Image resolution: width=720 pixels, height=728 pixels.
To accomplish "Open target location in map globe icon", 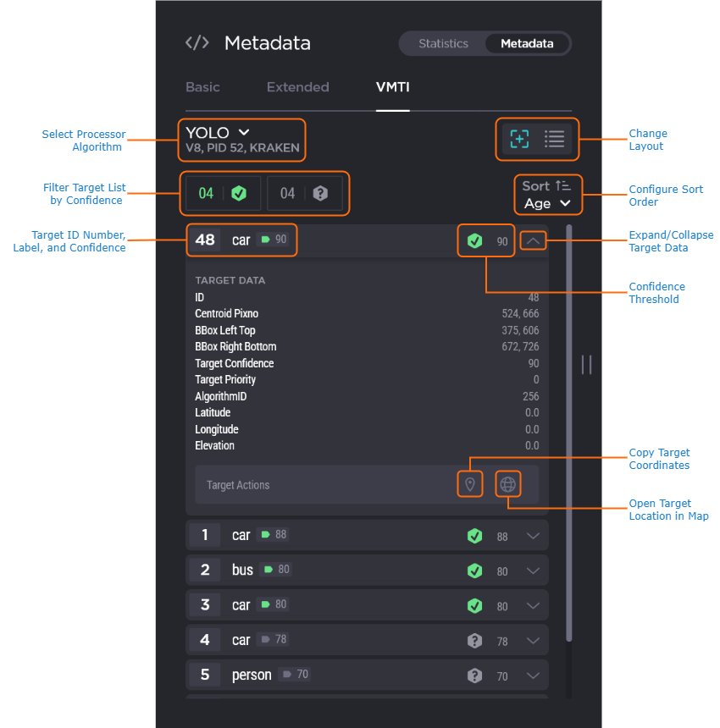I will pyautogui.click(x=507, y=484).
